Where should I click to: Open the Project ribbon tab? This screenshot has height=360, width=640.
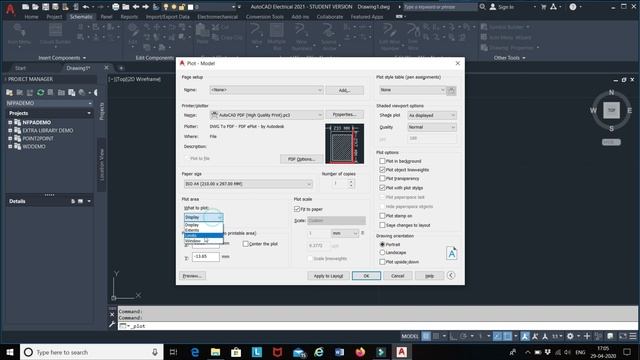coord(54,17)
